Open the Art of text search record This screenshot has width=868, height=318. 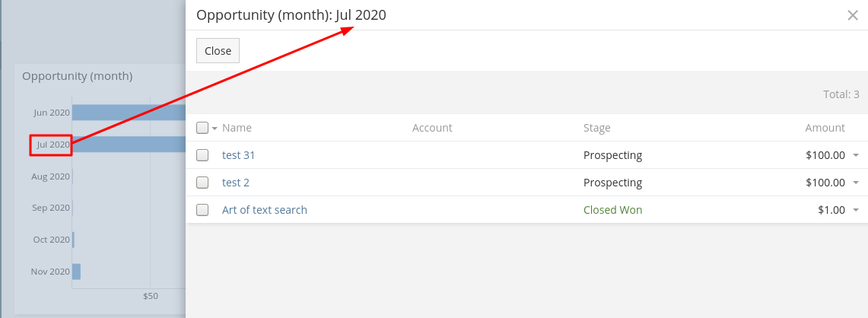264,210
